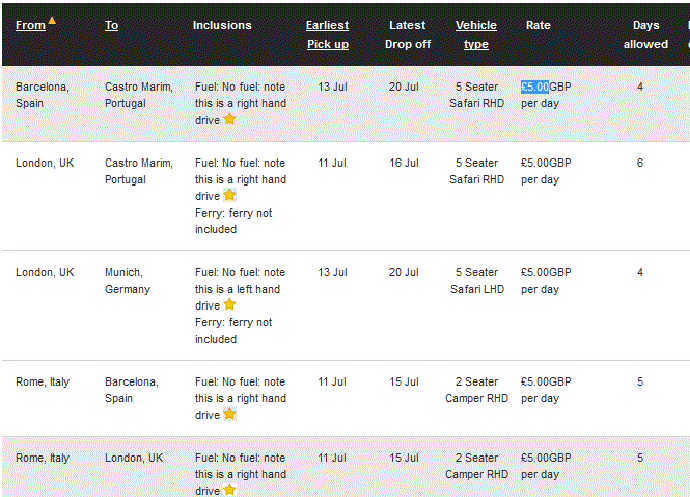Sort by Vehicle type column header
690x497 pixels.
pyautogui.click(x=476, y=35)
